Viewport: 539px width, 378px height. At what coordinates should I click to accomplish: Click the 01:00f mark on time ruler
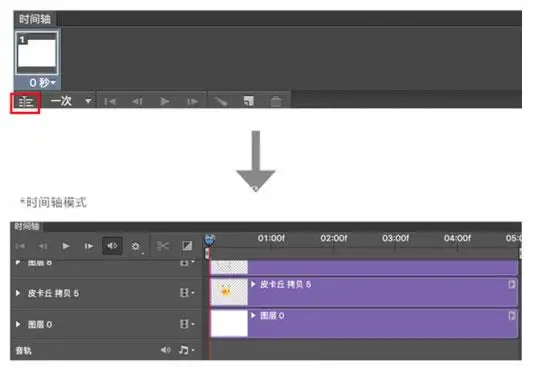pos(271,238)
